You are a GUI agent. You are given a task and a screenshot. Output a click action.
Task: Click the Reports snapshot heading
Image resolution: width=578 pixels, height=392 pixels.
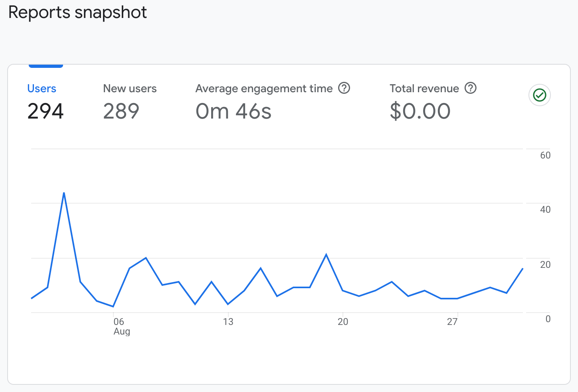pos(78,12)
